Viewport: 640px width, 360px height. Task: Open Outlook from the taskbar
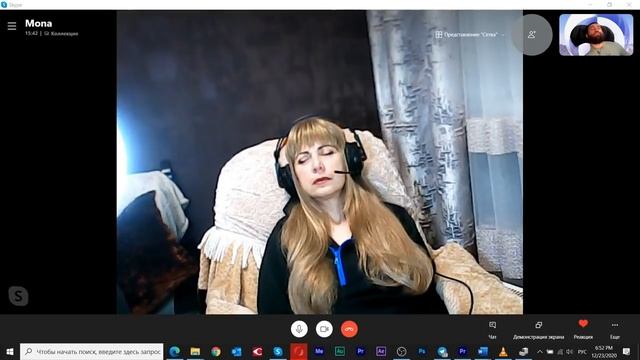[236, 351]
